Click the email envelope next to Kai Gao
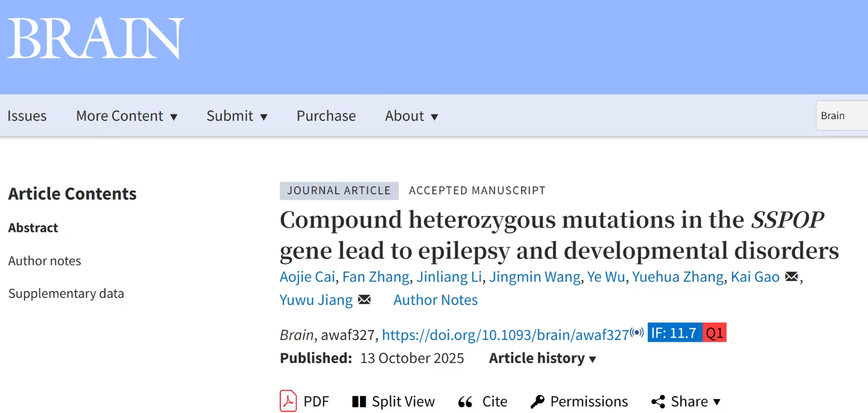The image size is (868, 413). tap(791, 276)
